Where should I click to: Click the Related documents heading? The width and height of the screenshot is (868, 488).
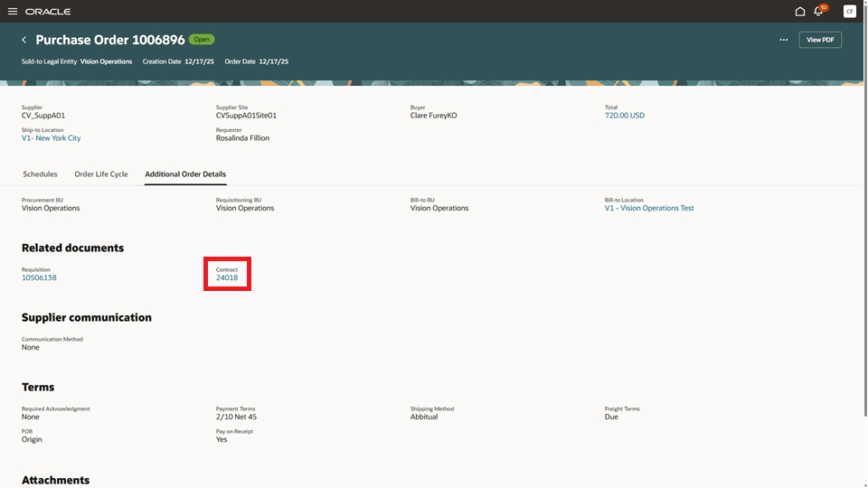pyautogui.click(x=72, y=248)
